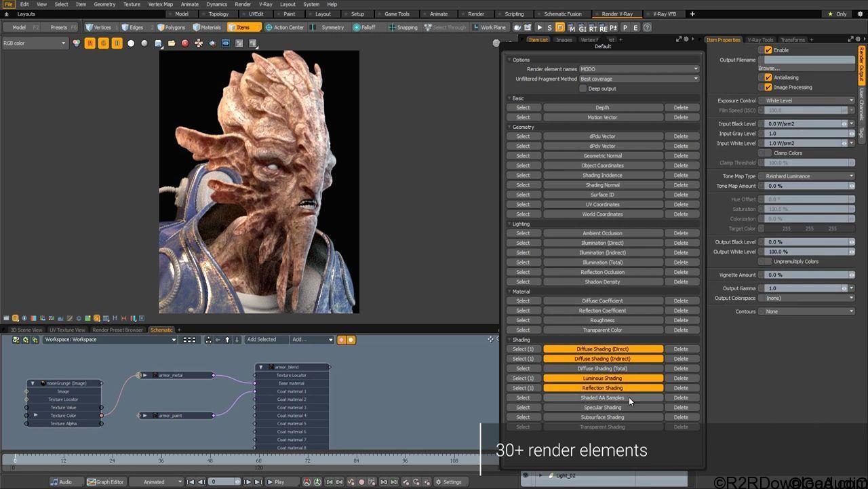
Task: Enable the Deep output checkbox
Action: [583, 88]
